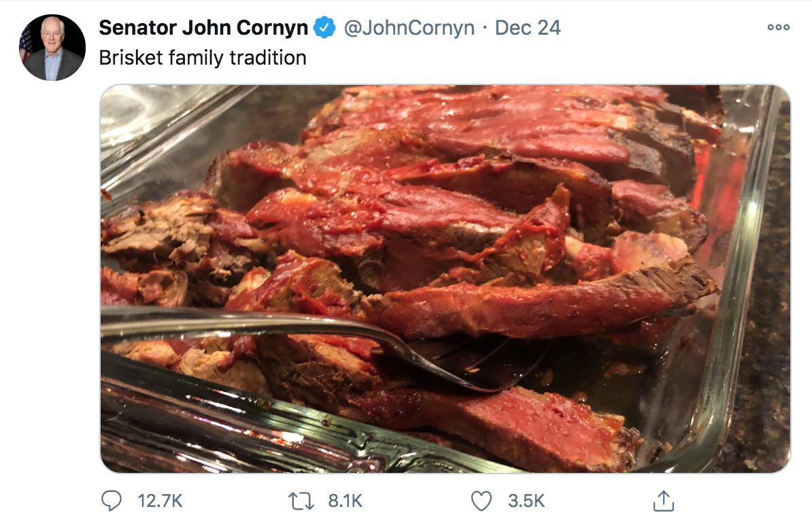Image resolution: width=812 pixels, height=526 pixels.
Task: Click the 8.1K retweets count
Action: click(x=345, y=502)
